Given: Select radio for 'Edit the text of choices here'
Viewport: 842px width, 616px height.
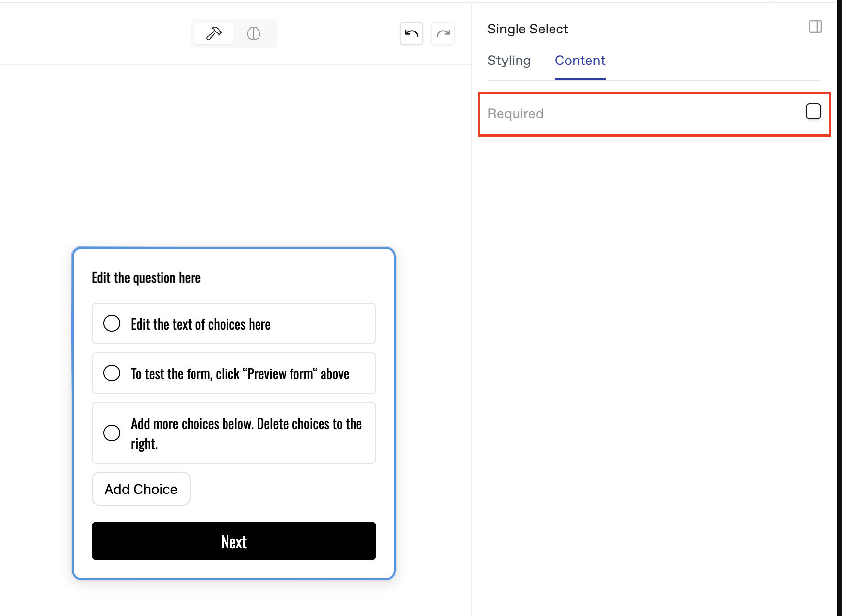Looking at the screenshot, I should click(112, 323).
